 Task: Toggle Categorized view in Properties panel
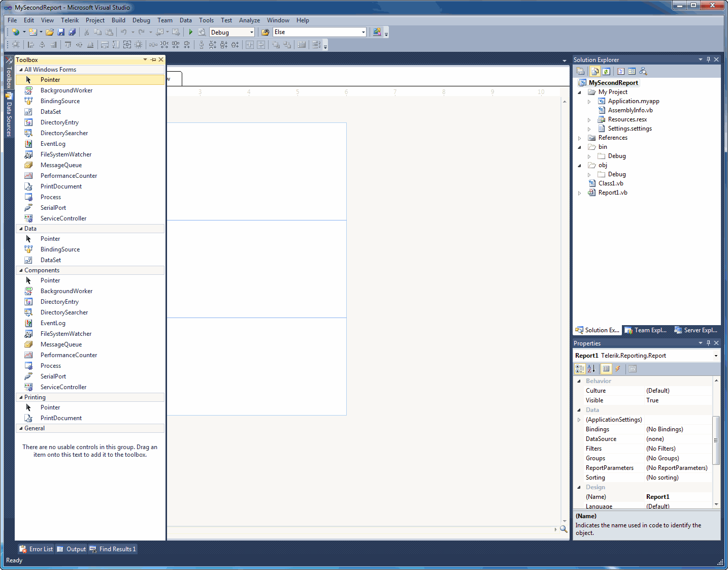click(x=580, y=369)
